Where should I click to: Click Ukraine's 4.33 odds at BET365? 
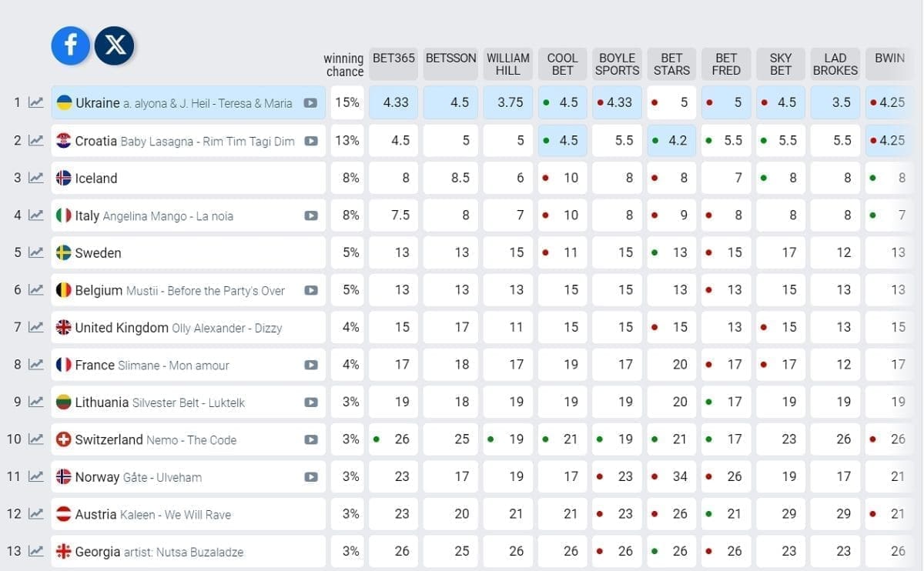pos(394,102)
